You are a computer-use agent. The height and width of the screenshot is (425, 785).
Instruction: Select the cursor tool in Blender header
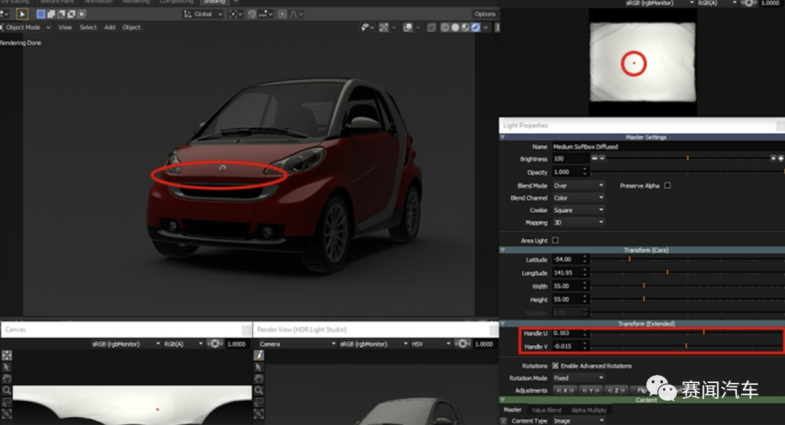tap(22, 14)
